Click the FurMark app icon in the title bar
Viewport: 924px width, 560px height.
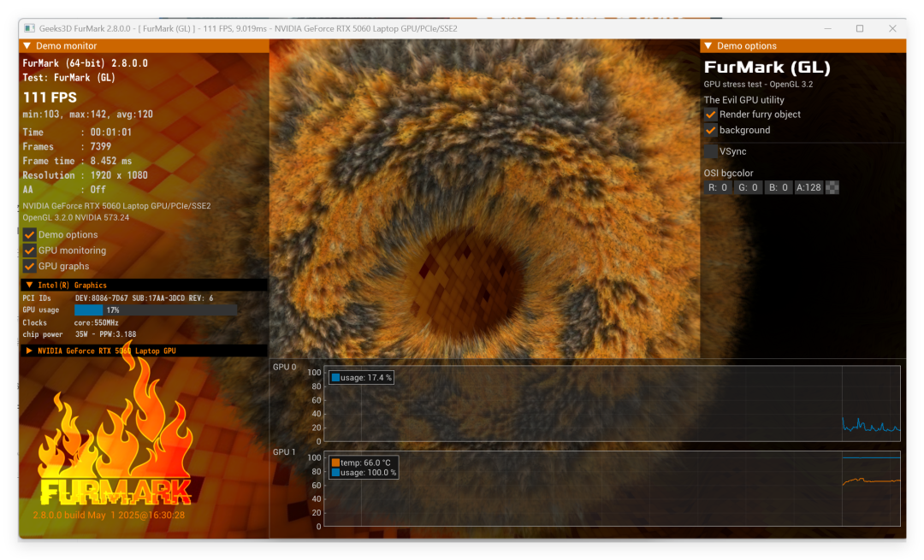(29, 28)
